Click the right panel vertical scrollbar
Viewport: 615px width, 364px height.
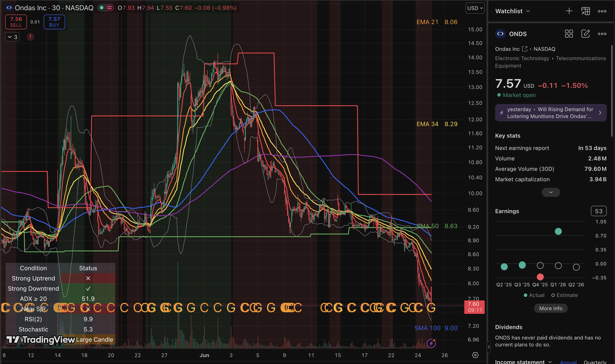pos(612,91)
